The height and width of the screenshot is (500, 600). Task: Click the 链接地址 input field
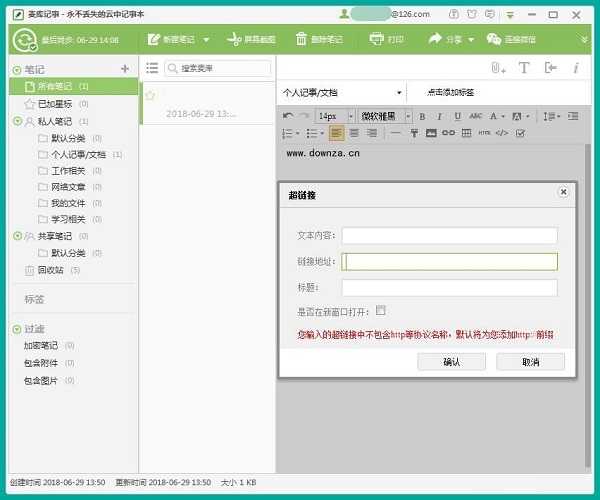pos(449,262)
